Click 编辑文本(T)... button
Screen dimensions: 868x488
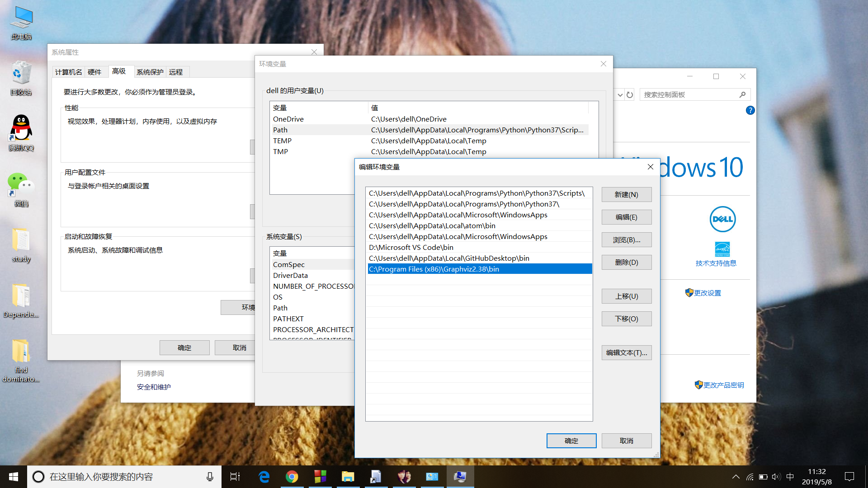click(x=626, y=352)
